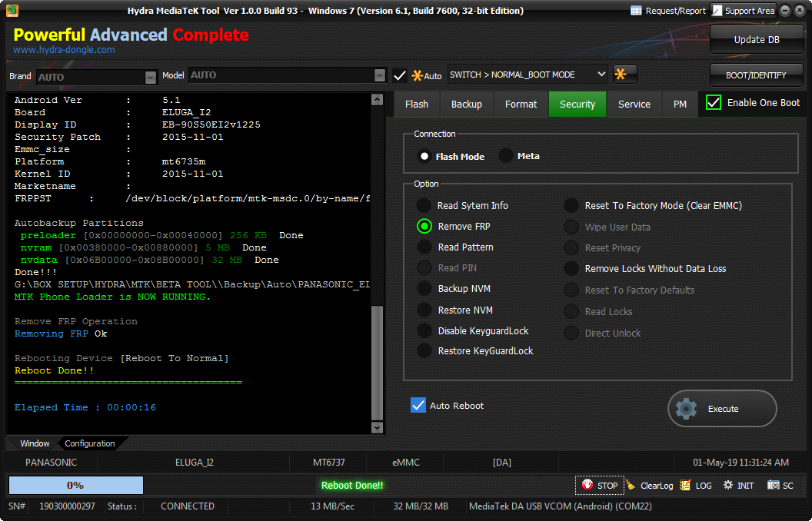Select Reset To Factory Mode (Clear EMMC)
The width and height of the screenshot is (812, 521).
click(x=571, y=205)
